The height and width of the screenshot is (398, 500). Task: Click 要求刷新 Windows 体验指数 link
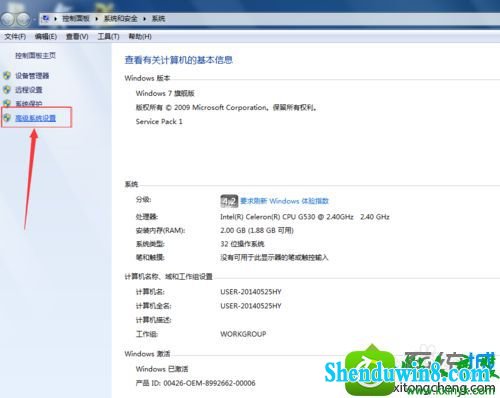tap(284, 201)
